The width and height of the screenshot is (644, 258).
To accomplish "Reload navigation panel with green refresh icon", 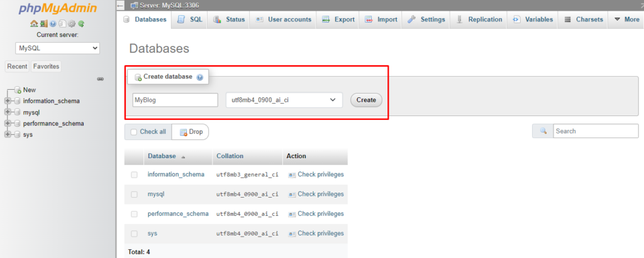I will (x=81, y=24).
